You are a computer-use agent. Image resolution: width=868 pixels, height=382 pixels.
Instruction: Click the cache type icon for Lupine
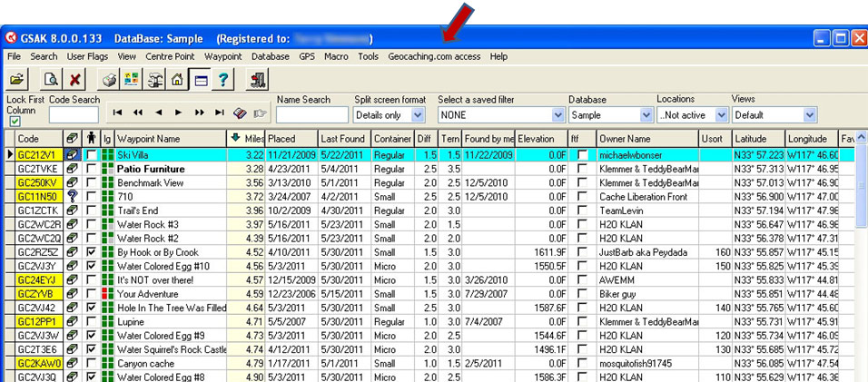[x=72, y=321]
